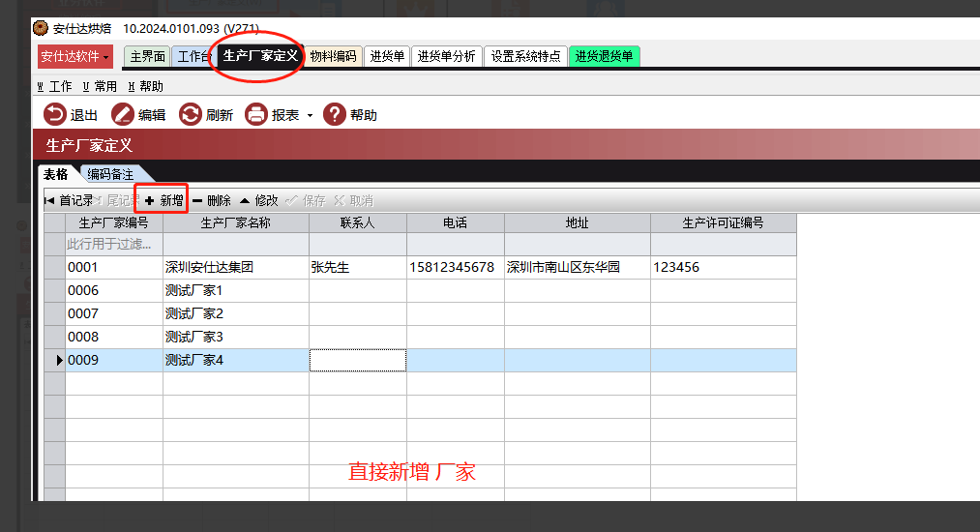This screenshot has height=532, width=980.
Task: Sort by 生产厂家编号 column header
Action: 114,223
